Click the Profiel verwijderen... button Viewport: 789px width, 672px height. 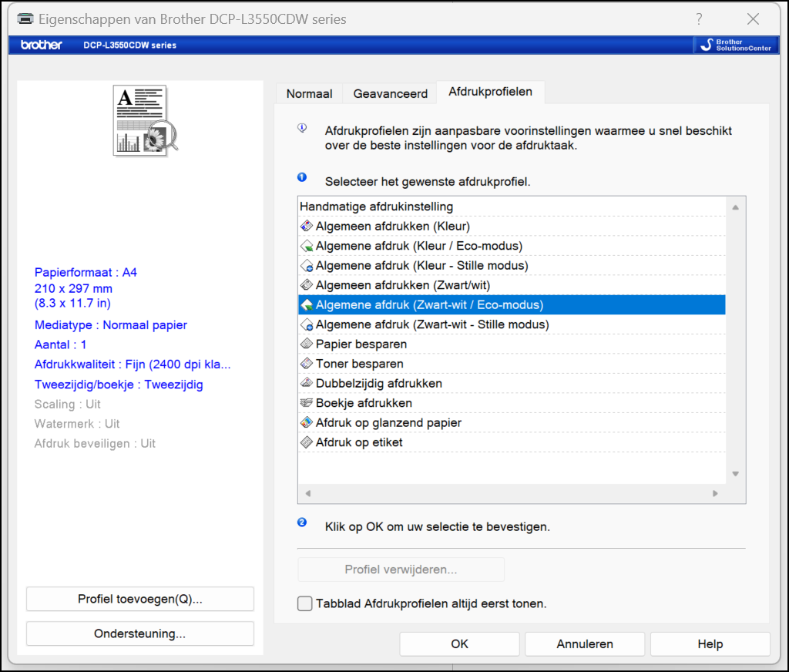pos(401,570)
